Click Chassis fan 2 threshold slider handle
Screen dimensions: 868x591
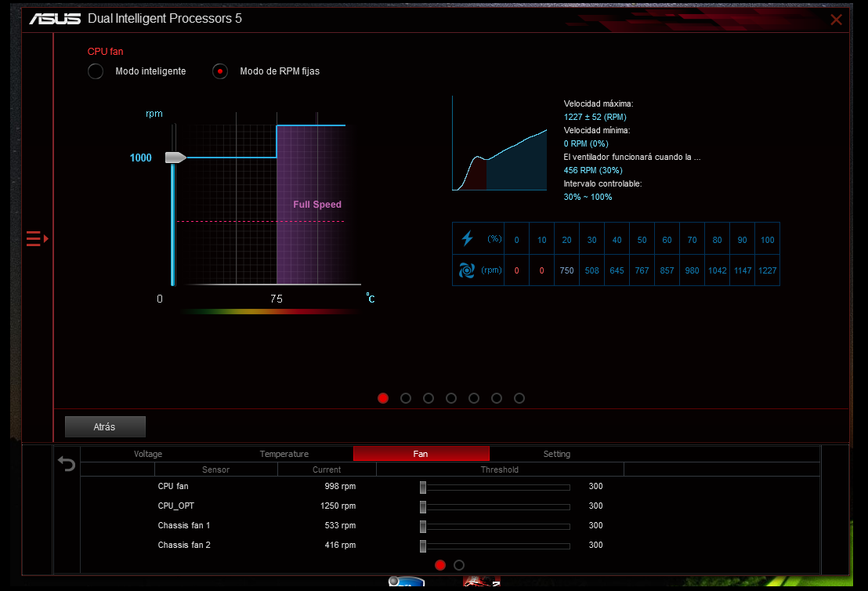[x=423, y=546]
